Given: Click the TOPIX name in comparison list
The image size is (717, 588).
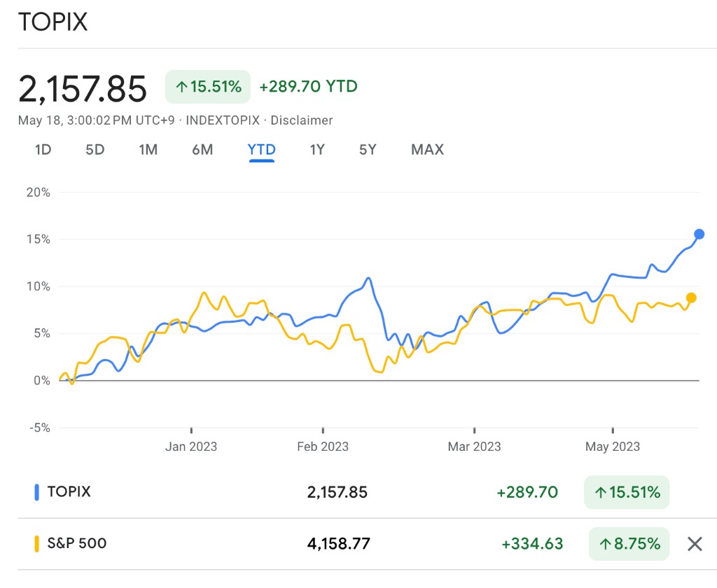Looking at the screenshot, I should click(69, 492).
